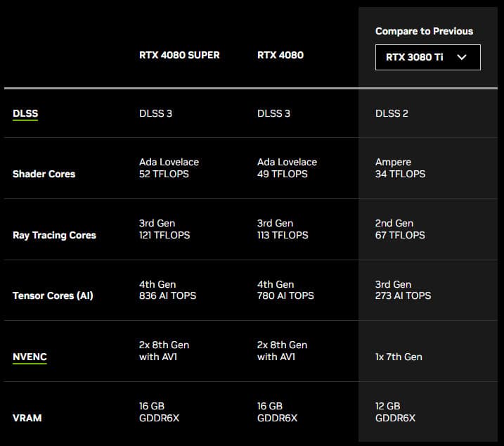
Task: Select the Ada Lovelace 52 TFLOPS cell
Action: (169, 167)
